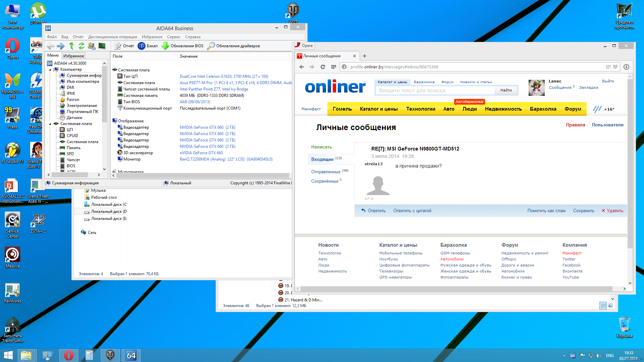
Task: Click the heart bookmark icon in address bar
Action: [x=615, y=67]
